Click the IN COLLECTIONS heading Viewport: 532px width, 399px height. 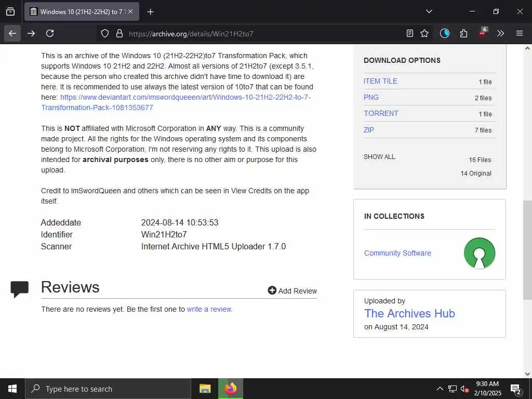[x=394, y=216]
